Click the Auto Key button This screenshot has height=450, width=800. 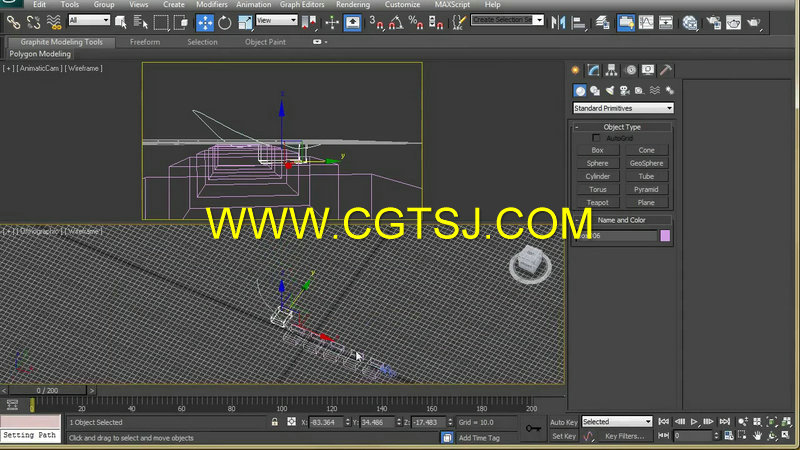(x=564, y=422)
